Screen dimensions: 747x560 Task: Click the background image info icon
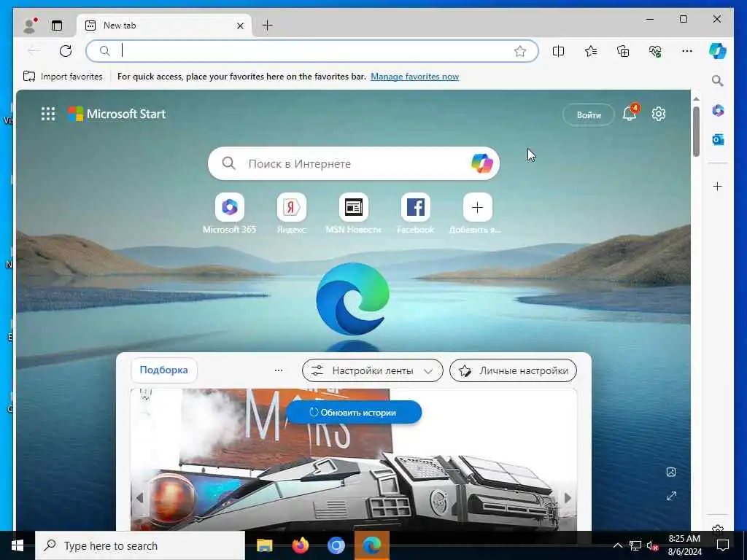click(671, 472)
